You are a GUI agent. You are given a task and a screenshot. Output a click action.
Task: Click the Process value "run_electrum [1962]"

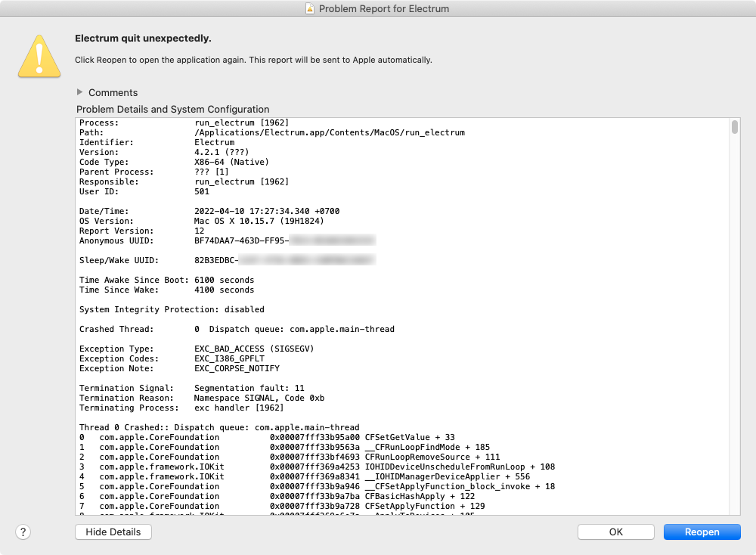click(242, 123)
